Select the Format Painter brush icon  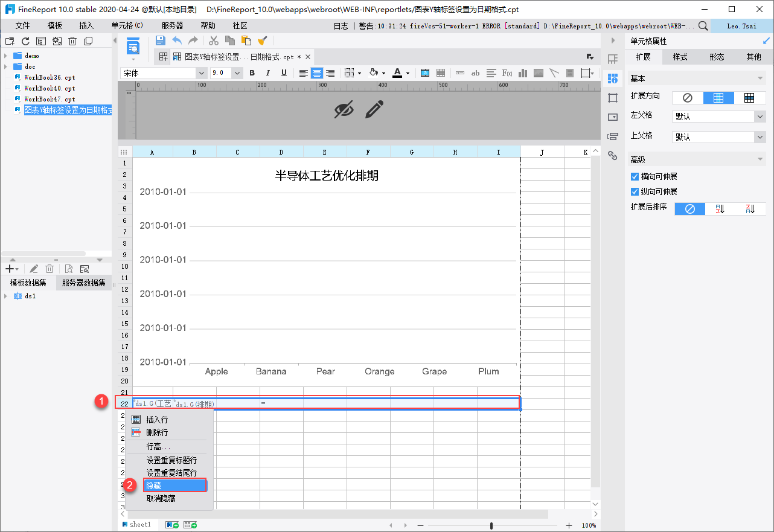coord(263,40)
